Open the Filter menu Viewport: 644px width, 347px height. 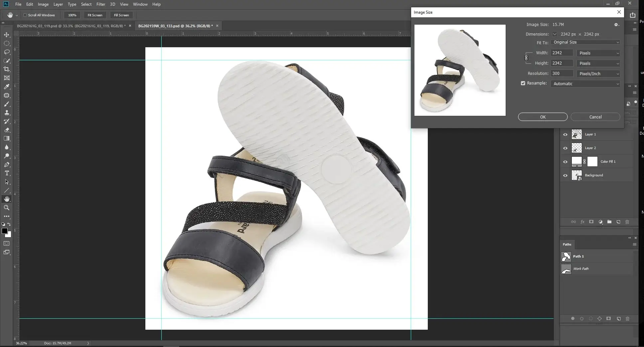pos(101,4)
